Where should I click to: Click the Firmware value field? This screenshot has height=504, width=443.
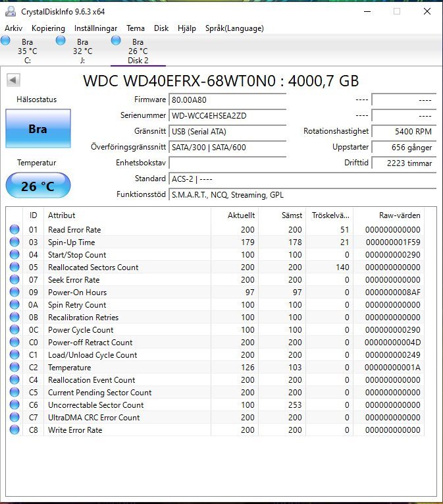pos(228,100)
